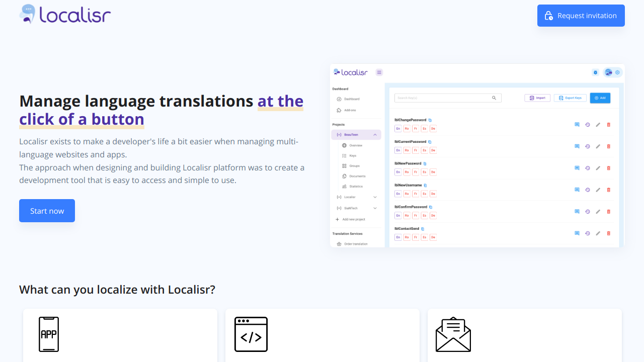Expand the SiaNTech project chevron

point(375,208)
